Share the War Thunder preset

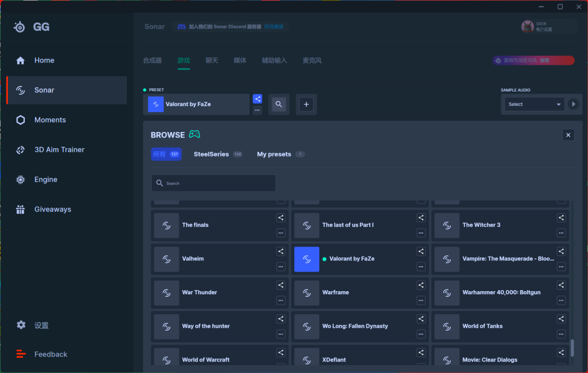[x=281, y=285]
